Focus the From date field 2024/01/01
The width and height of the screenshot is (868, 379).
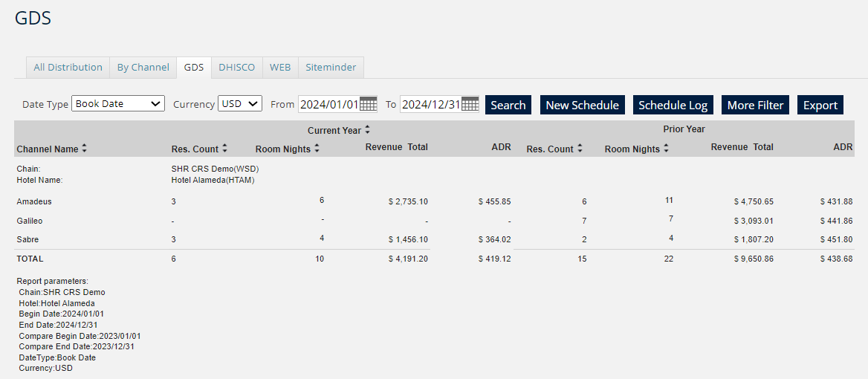pos(328,104)
